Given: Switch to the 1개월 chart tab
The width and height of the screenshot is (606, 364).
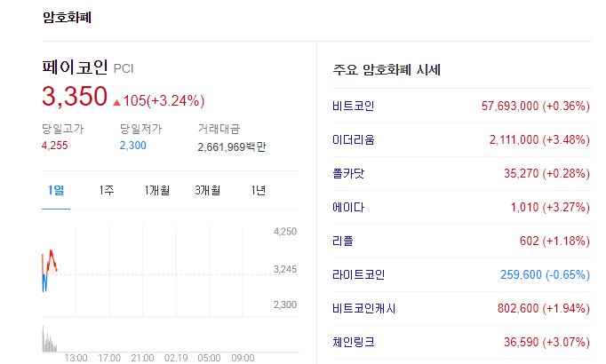Looking at the screenshot, I should [157, 190].
